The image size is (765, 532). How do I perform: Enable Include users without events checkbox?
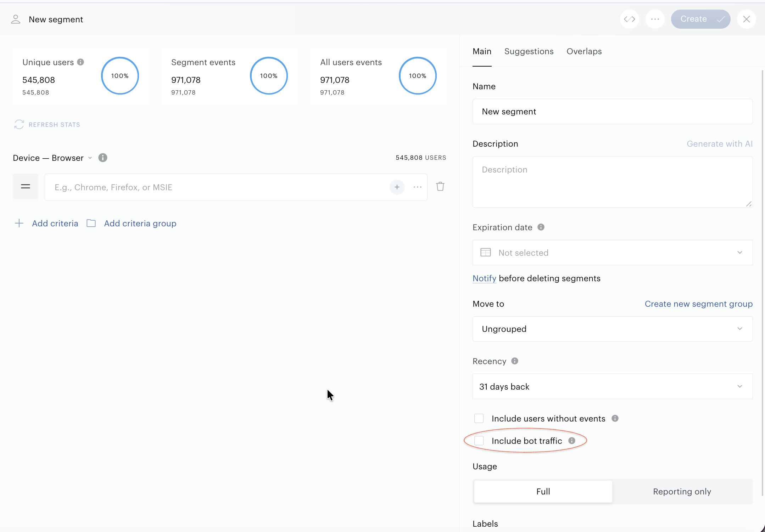click(479, 418)
